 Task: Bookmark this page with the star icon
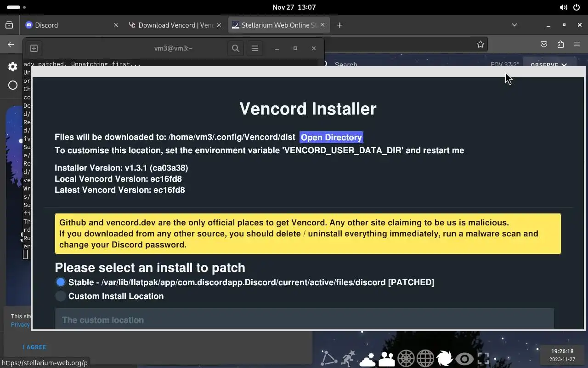coord(481,44)
